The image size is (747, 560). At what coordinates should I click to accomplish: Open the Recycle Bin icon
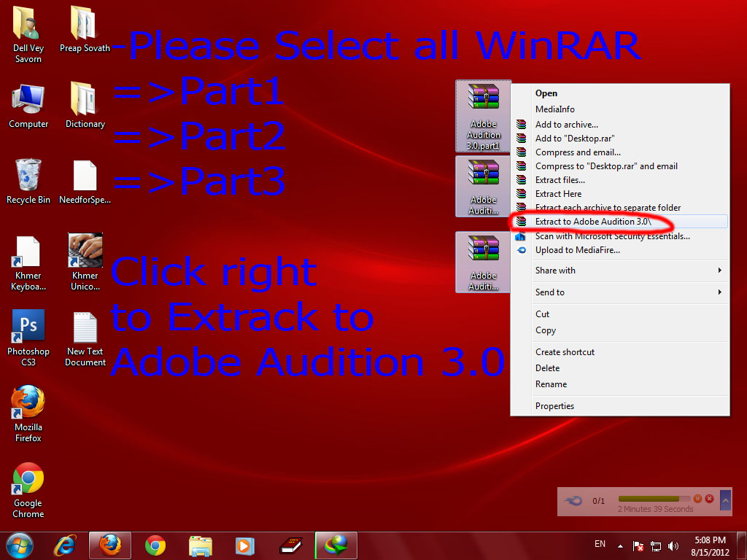(x=28, y=182)
